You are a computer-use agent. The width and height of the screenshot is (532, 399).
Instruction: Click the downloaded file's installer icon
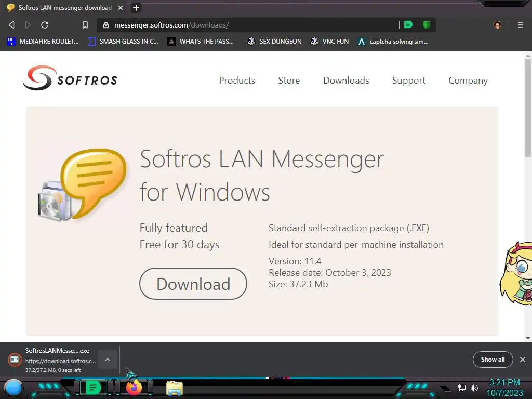pos(15,360)
